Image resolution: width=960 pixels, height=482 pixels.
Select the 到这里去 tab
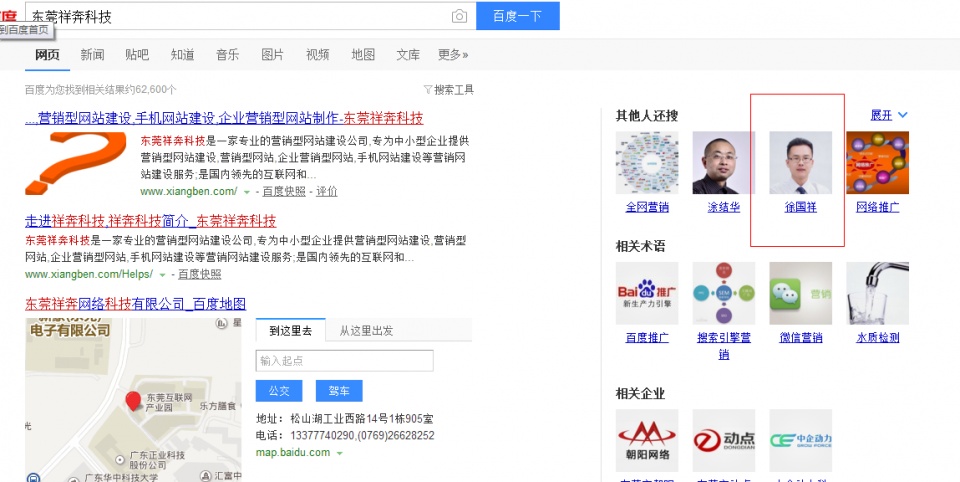[290, 331]
